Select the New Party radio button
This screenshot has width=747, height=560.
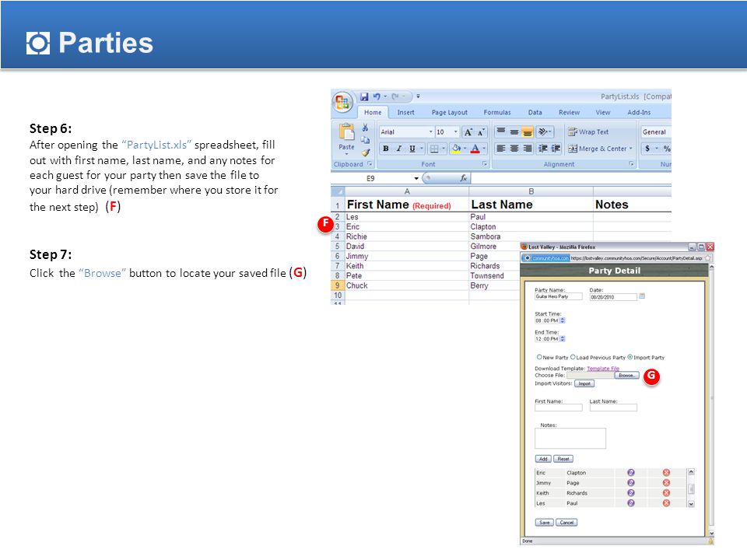point(539,357)
